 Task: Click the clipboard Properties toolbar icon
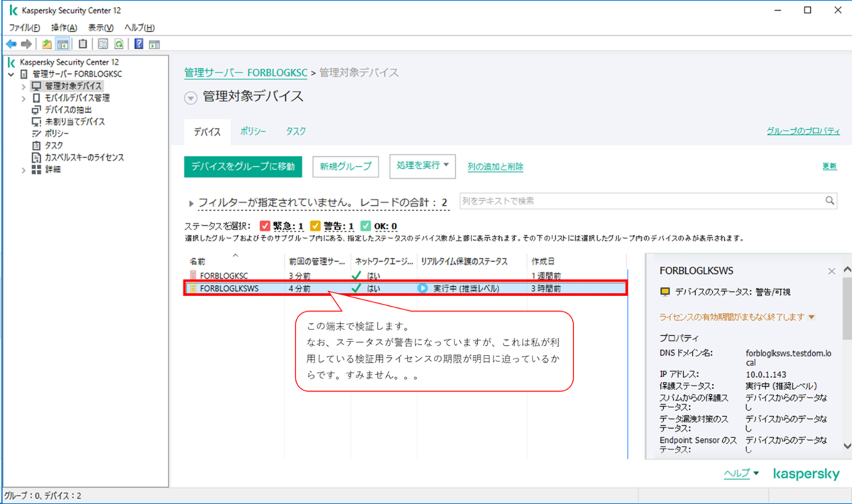click(83, 43)
